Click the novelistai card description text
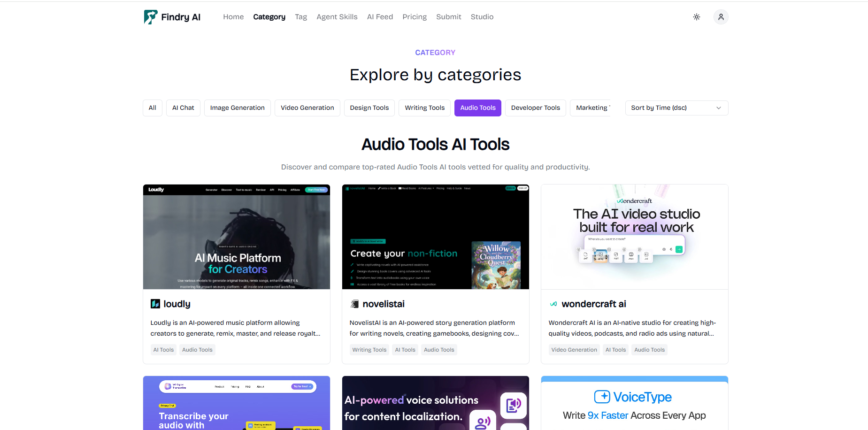This screenshot has height=430, width=868. click(434, 328)
